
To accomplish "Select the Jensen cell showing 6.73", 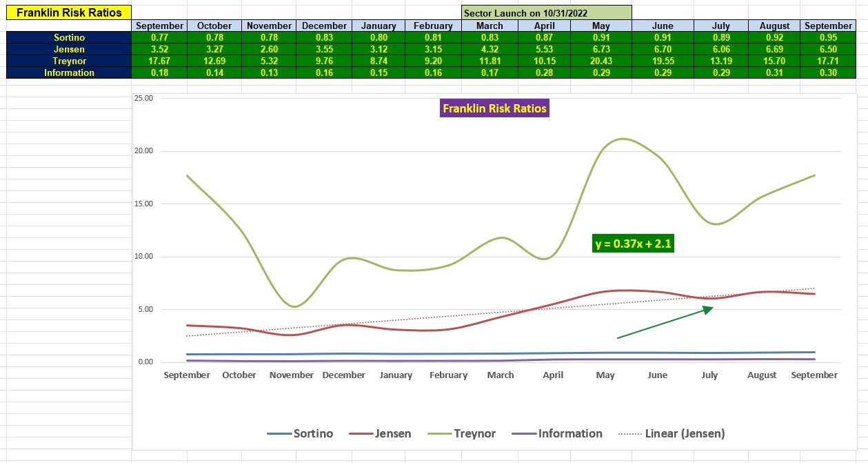I will pyautogui.click(x=600, y=49).
